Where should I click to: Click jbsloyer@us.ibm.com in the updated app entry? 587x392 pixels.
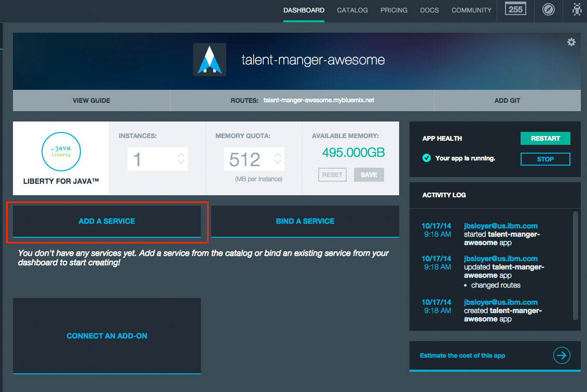point(500,259)
